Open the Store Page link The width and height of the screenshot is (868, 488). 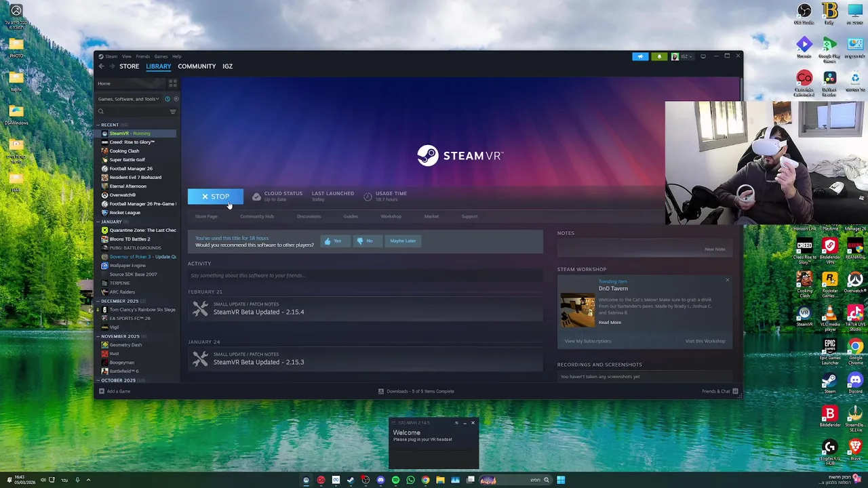[206, 216]
